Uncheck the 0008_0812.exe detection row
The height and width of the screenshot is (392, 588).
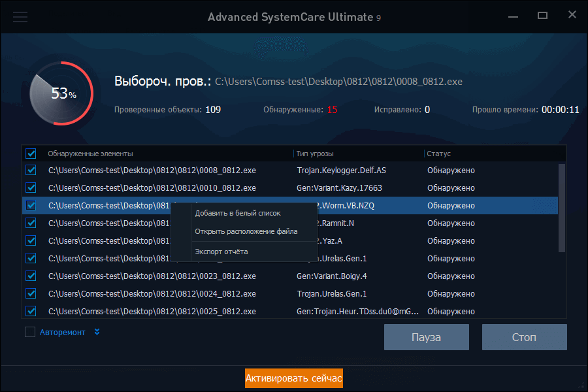tap(30, 170)
